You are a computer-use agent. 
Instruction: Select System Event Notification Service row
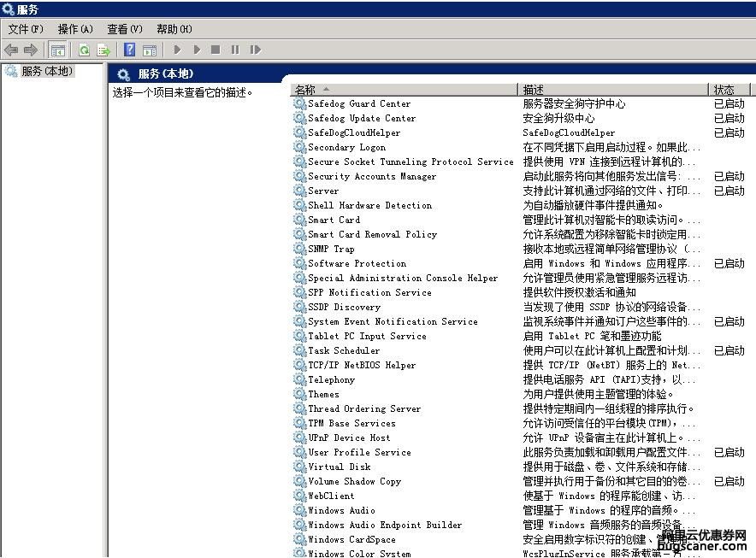coord(393,321)
